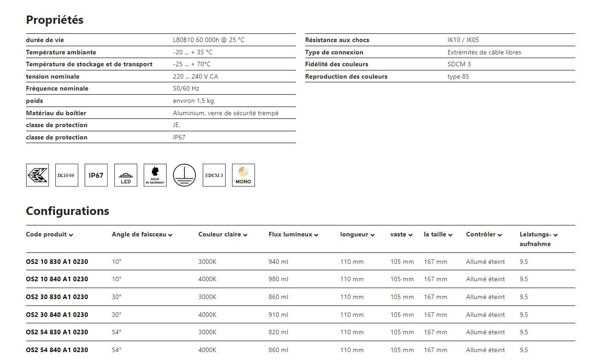Click the 'Résistance aux chocs' label
589x364 pixels.
(337, 40)
